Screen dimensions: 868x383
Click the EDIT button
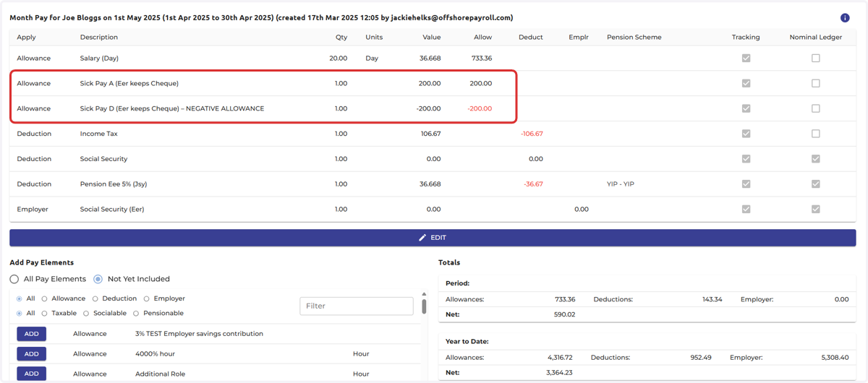pyautogui.click(x=433, y=238)
